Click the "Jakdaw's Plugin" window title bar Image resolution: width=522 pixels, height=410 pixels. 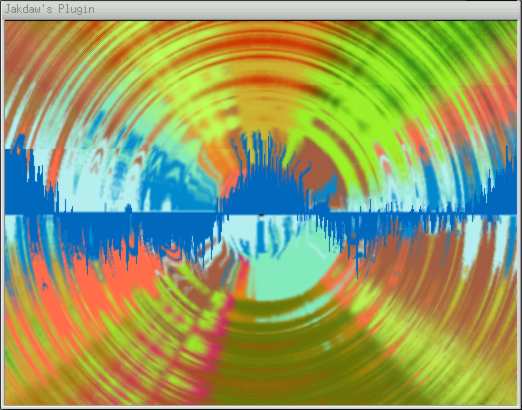tap(261, 9)
